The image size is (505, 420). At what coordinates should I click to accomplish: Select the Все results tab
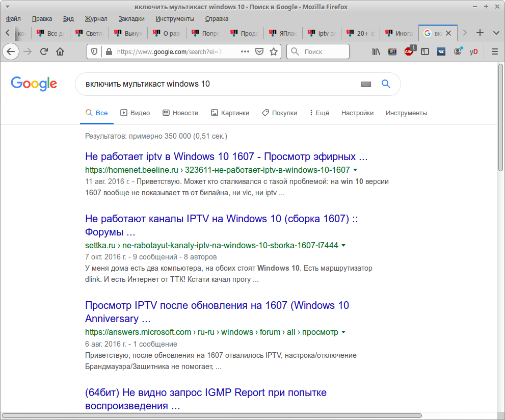click(97, 113)
